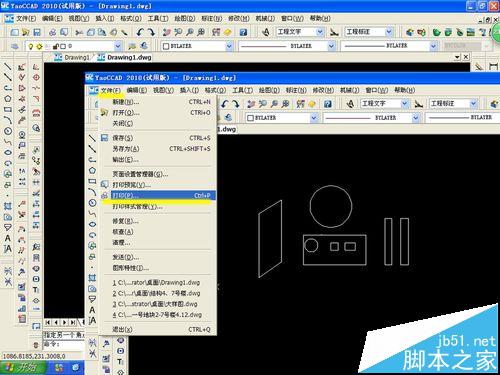
Task: Click the Undo arrow in back window toolbar
Action: pyautogui.click(x=140, y=32)
